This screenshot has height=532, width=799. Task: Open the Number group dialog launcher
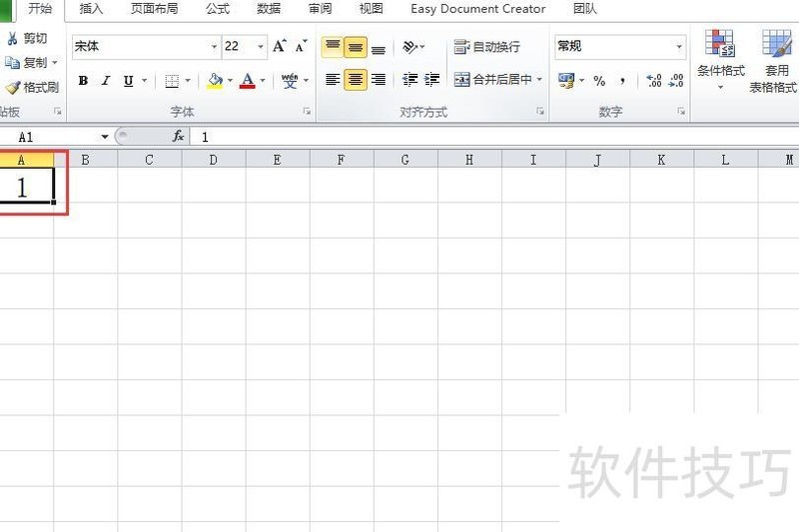click(681, 112)
